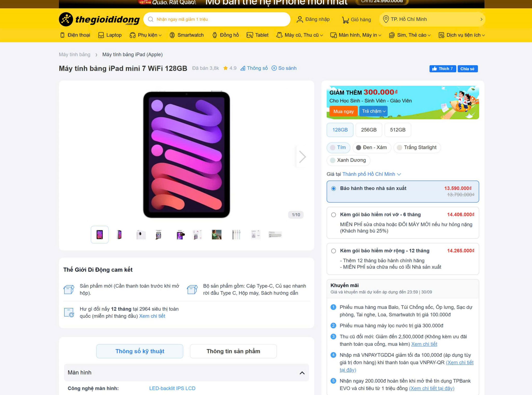The height and width of the screenshot is (395, 532).
Task: Click the search input field
Action: 217,19
